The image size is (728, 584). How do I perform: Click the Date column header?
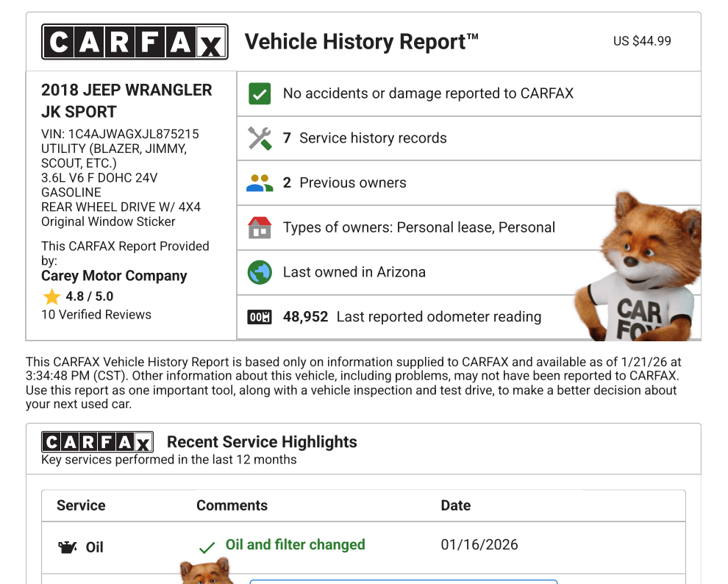pyautogui.click(x=455, y=505)
